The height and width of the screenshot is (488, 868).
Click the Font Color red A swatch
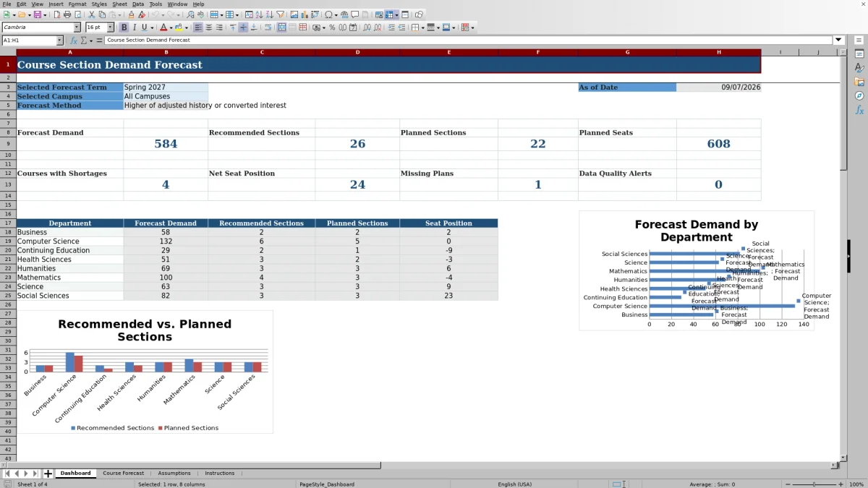point(163,27)
